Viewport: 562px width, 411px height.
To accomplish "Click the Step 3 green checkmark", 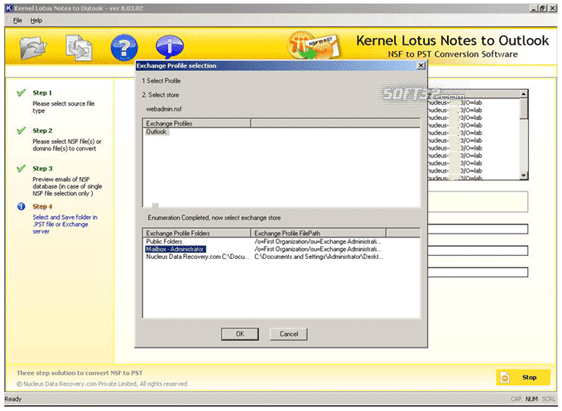I will 21,168.
